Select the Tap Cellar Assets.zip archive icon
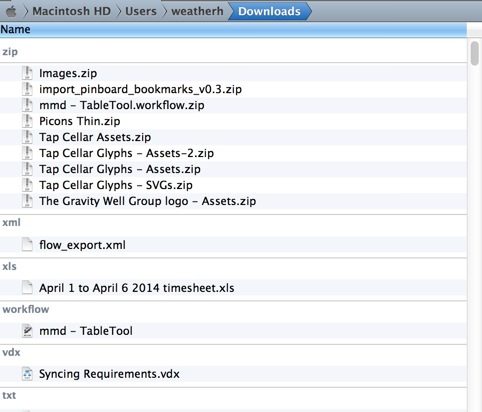Image resolution: width=482 pixels, height=412 pixels. pos(27,137)
